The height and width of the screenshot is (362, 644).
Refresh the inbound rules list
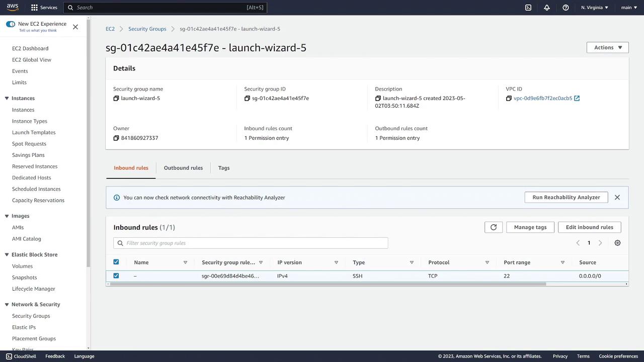click(x=494, y=227)
